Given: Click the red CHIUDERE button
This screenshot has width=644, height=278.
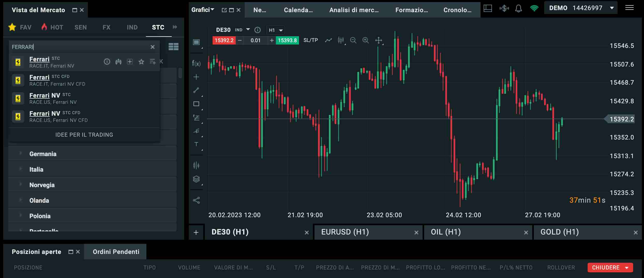Looking at the screenshot, I should point(610,267).
